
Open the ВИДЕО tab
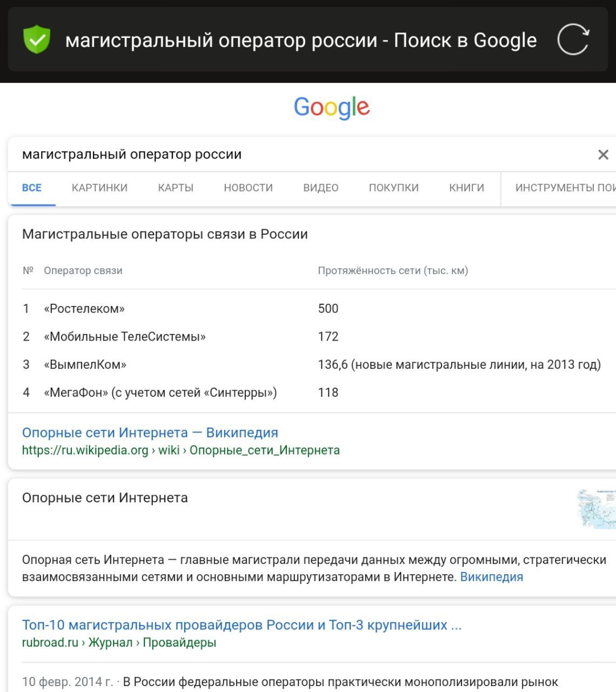320,188
